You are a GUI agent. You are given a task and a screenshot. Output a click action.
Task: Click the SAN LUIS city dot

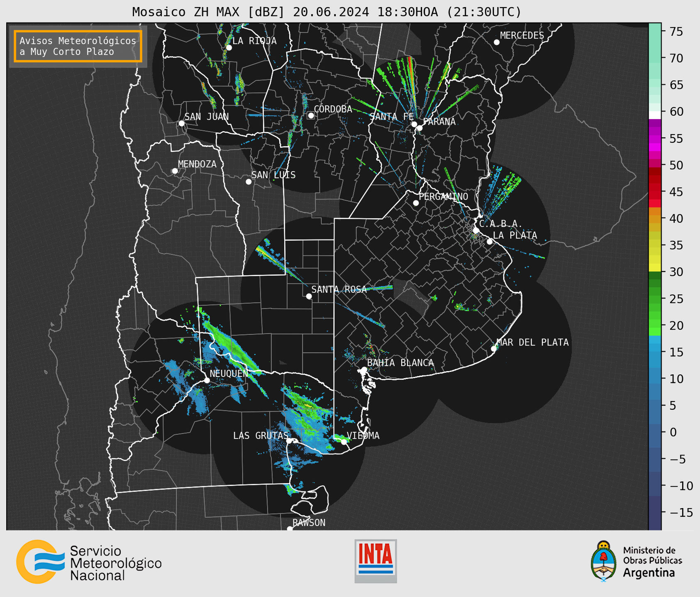(249, 182)
